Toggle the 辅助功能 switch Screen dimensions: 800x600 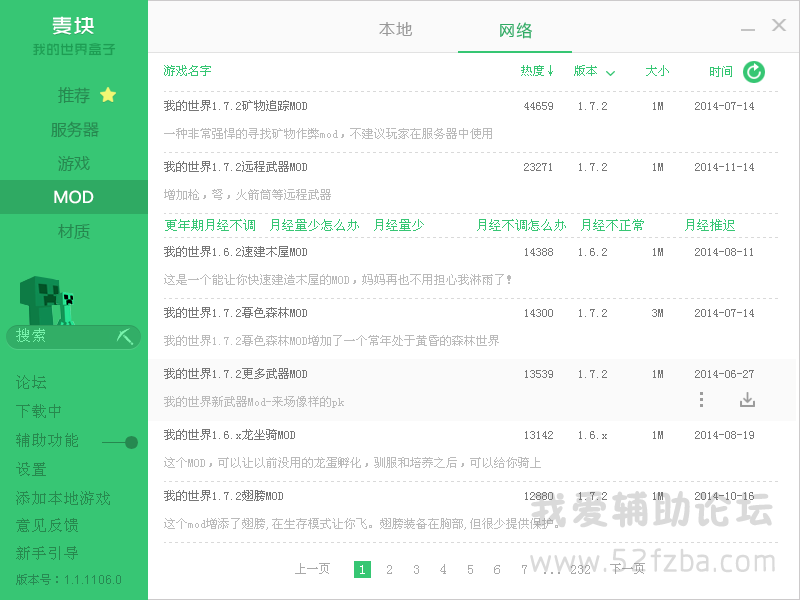[120, 442]
